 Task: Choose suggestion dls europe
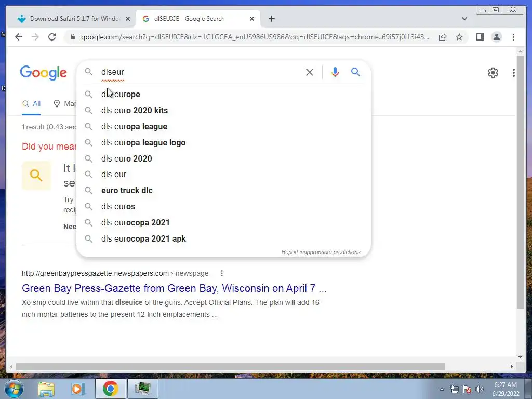[x=224, y=94]
